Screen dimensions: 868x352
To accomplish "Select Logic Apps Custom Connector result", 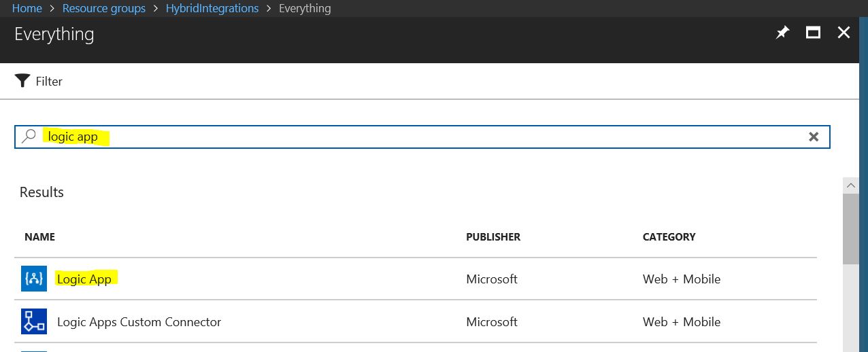I will tap(139, 321).
